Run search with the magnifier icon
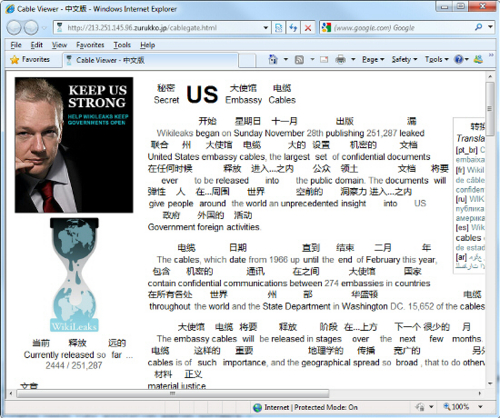The height and width of the screenshot is (418, 500). coord(478,27)
